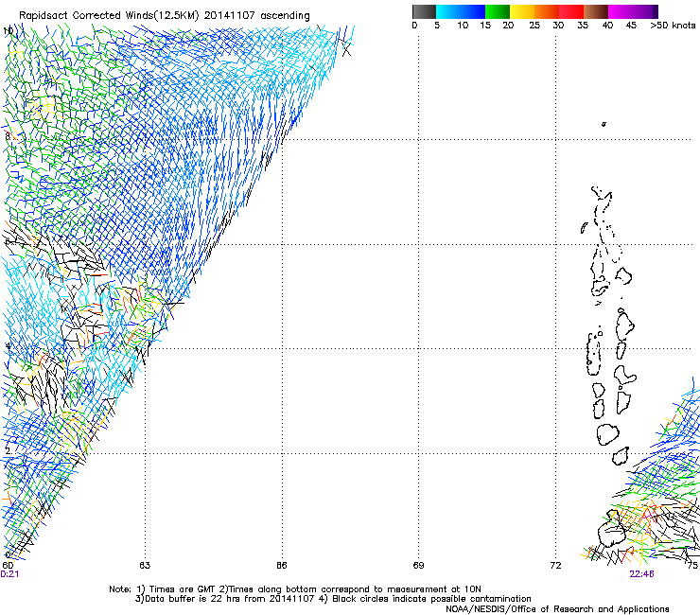Screen dimensions: 700x615
Task: Click the NOAA/NESDIS credit text
Action: coord(557,609)
